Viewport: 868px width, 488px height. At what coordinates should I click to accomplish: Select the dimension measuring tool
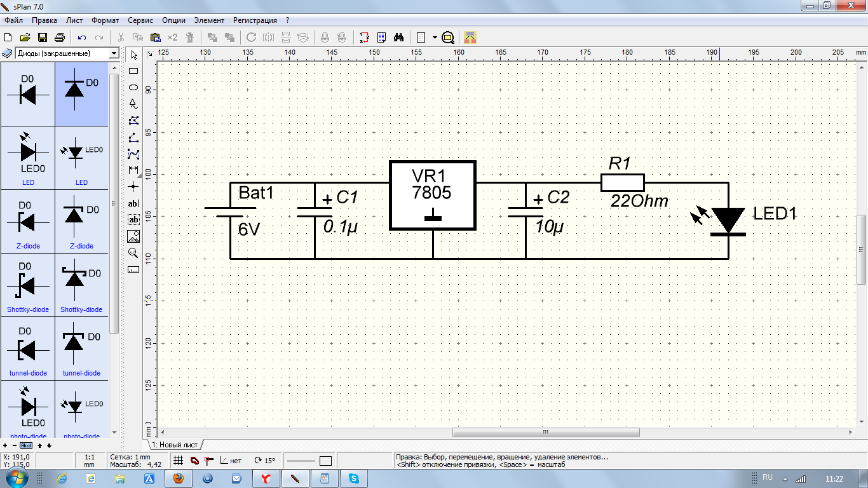click(x=133, y=170)
